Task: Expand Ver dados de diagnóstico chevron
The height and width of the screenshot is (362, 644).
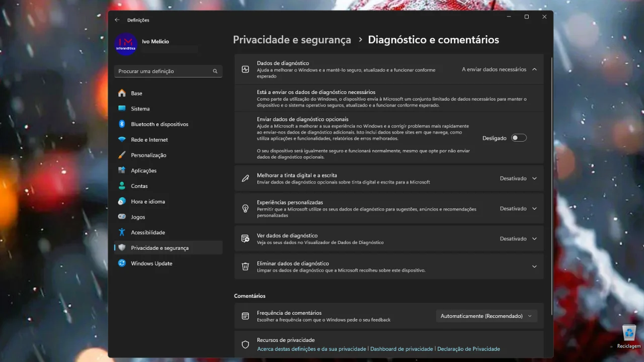Action: click(x=534, y=239)
